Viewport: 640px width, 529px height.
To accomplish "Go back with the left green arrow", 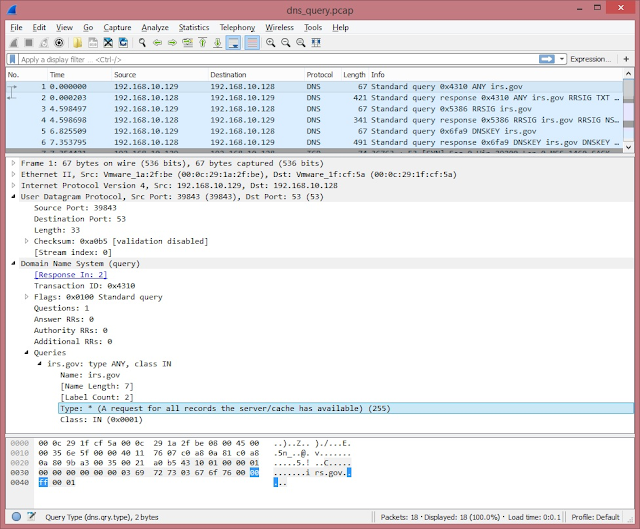I will (x=157, y=42).
